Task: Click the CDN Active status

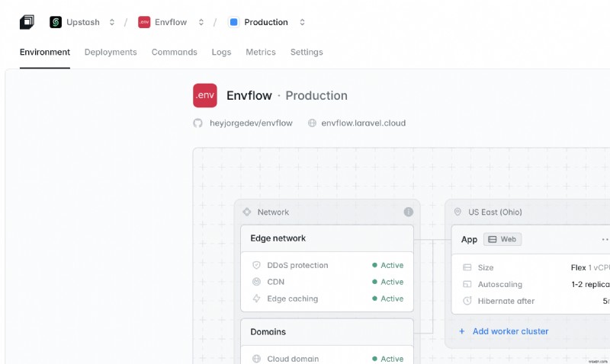Action: click(388, 282)
